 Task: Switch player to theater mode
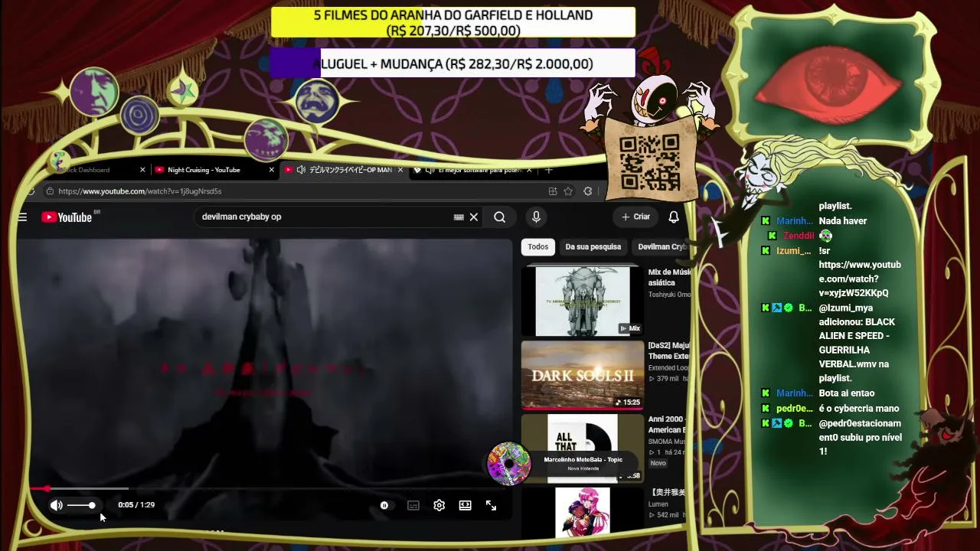pyautogui.click(x=465, y=505)
